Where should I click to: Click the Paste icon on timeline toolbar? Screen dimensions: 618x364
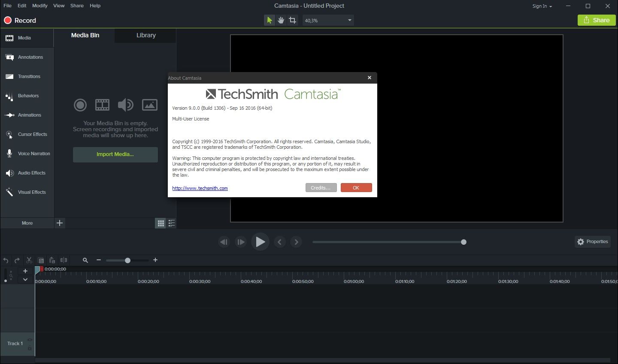pos(52,260)
